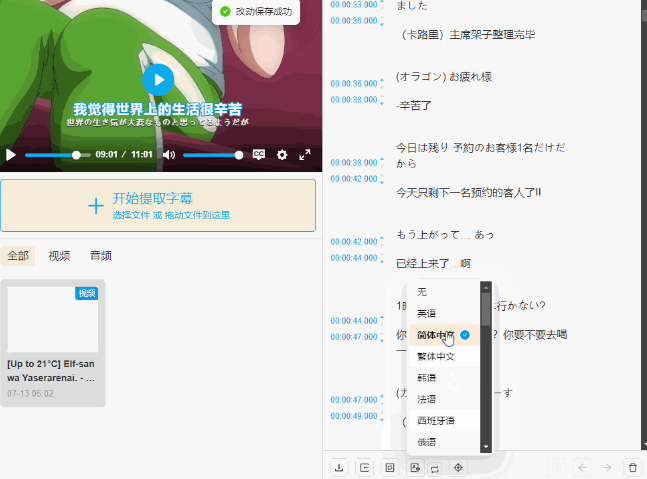
Task: Click subtitle 今日は残り 予約のお客様1名だけだから
Action: (x=480, y=156)
